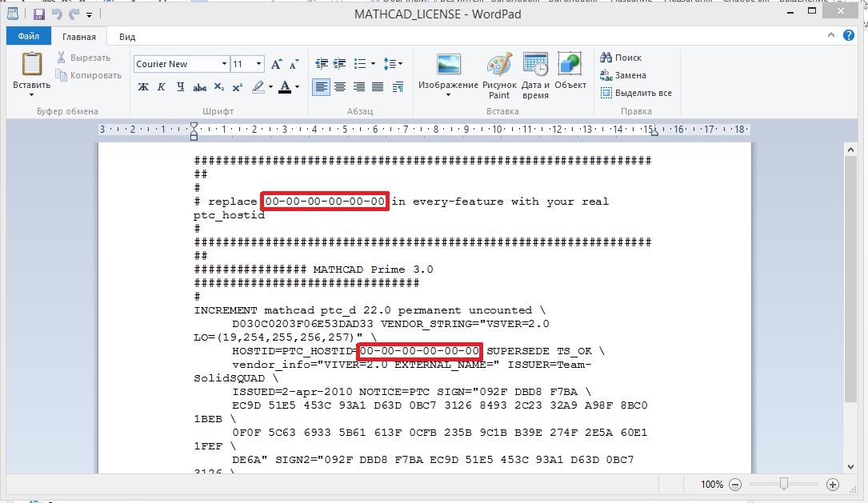868x503 pixels.
Task: Click the bullet list icon
Action: [360, 64]
